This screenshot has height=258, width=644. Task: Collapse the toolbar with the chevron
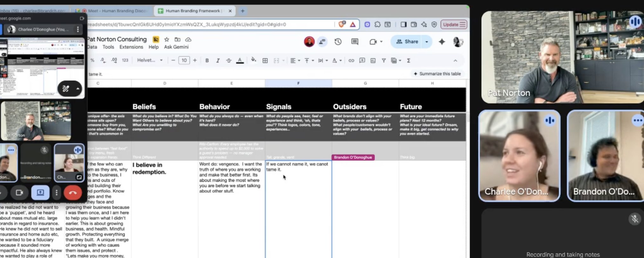click(x=455, y=61)
